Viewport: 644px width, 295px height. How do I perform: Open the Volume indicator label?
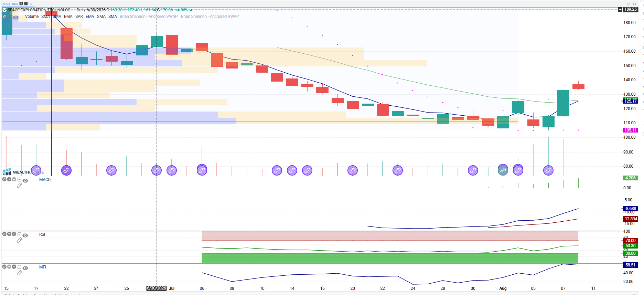(32, 17)
